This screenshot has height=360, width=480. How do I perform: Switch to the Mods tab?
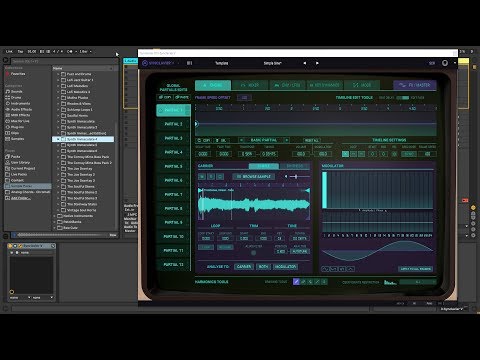[362, 85]
